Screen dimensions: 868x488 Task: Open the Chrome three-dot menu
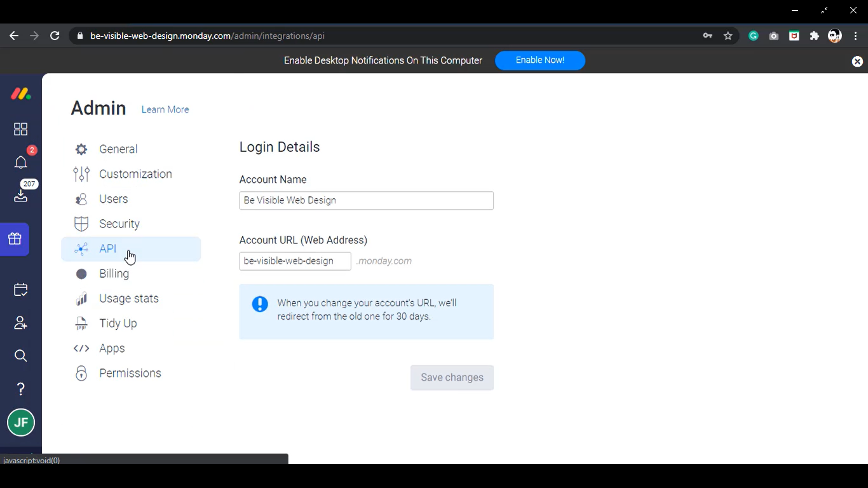point(856,36)
